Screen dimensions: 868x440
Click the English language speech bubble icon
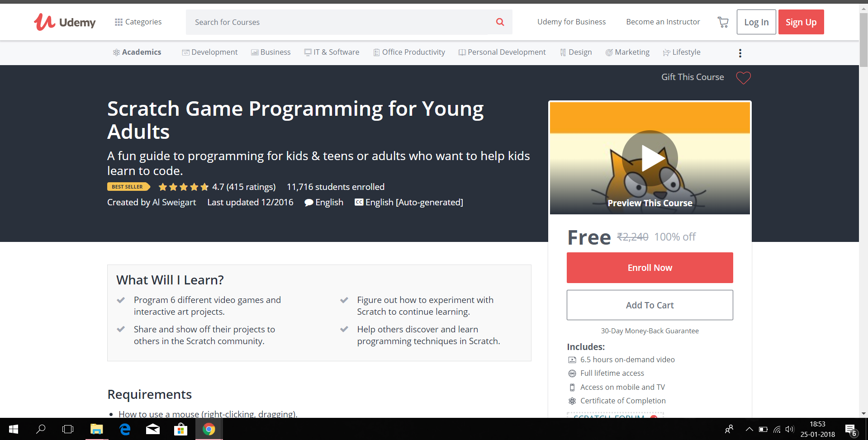[309, 203]
